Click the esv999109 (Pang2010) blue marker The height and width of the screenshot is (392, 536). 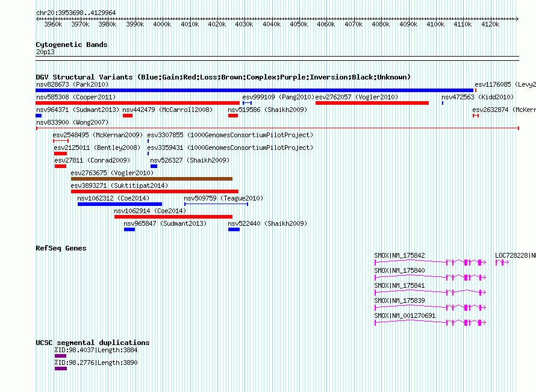pyautogui.click(x=247, y=103)
